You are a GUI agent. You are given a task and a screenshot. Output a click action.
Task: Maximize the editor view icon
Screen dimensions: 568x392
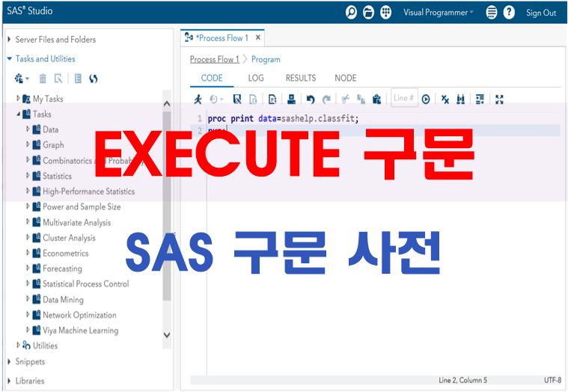(500, 99)
